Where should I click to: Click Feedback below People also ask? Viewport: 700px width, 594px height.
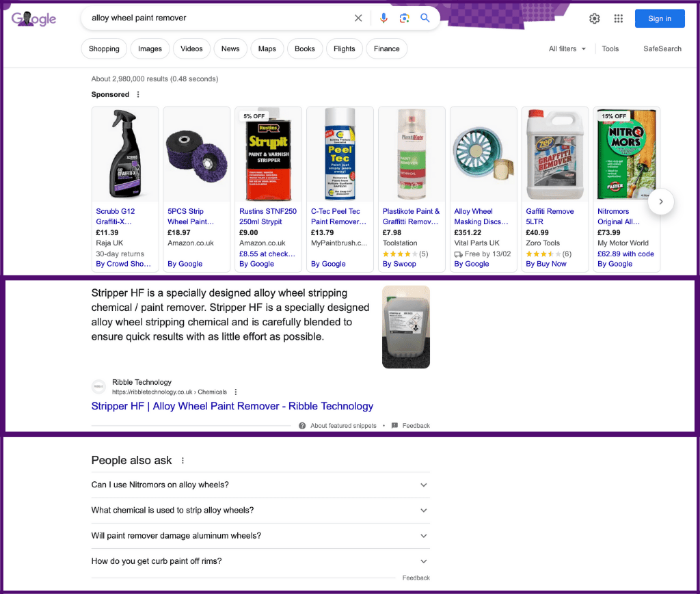tap(416, 578)
